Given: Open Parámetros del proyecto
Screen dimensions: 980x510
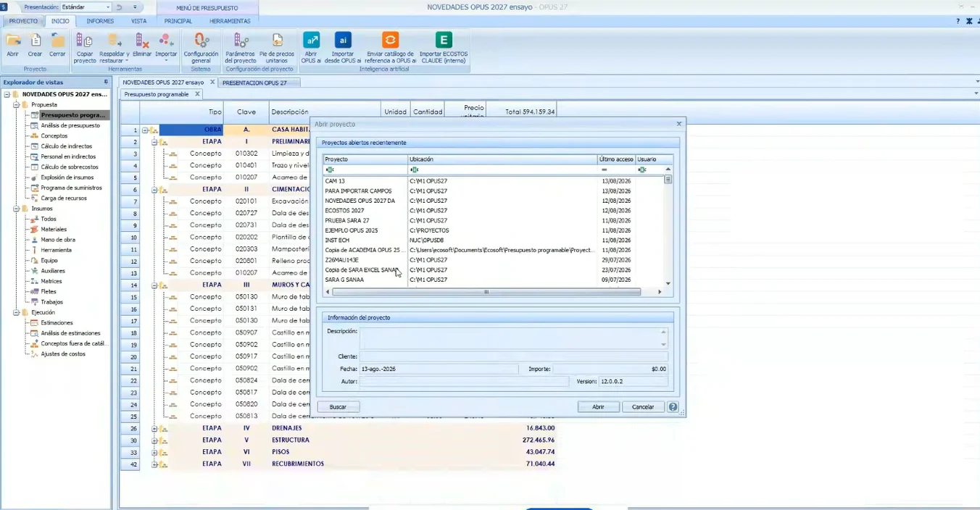Looking at the screenshot, I should [x=240, y=48].
